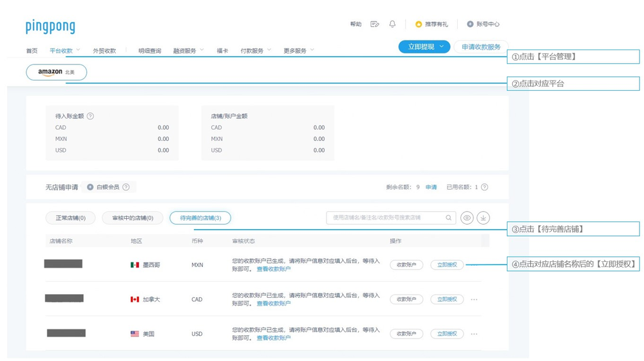644x361 pixels.
Task: Click 立即授权 for the 墨西哥 MXN store
Action: point(447,265)
